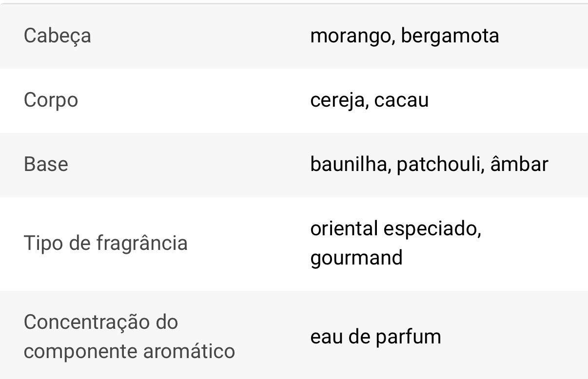
Task: Click the âmbar note text
Action: pos(519,165)
